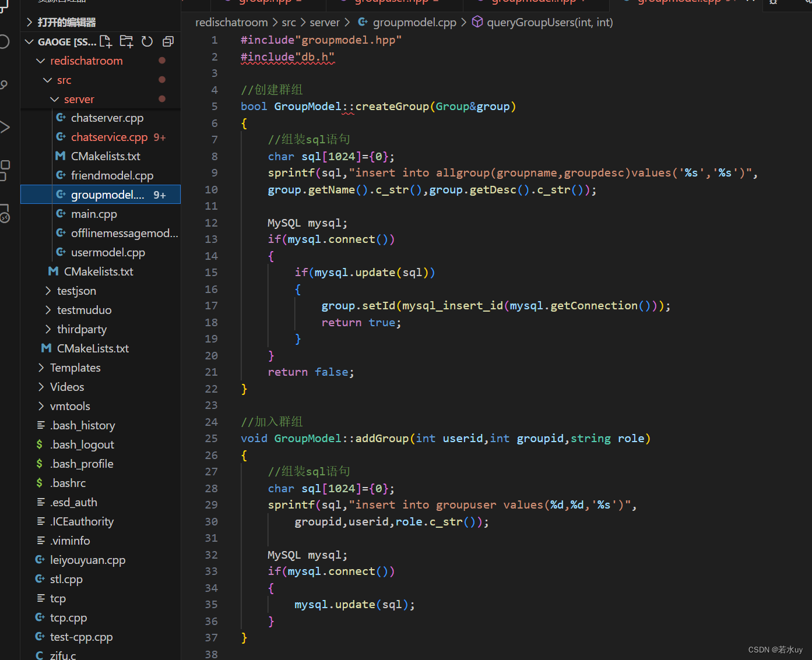This screenshot has width=812, height=660.
Task: Click mysql_insert_id call on line 17
Action: coord(452,306)
